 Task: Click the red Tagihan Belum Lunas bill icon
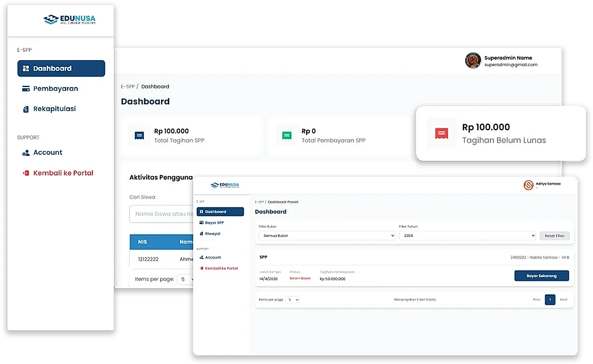[441, 133]
